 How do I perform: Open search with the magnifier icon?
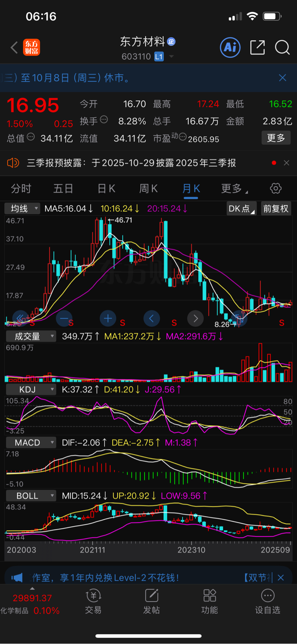tap(282, 48)
